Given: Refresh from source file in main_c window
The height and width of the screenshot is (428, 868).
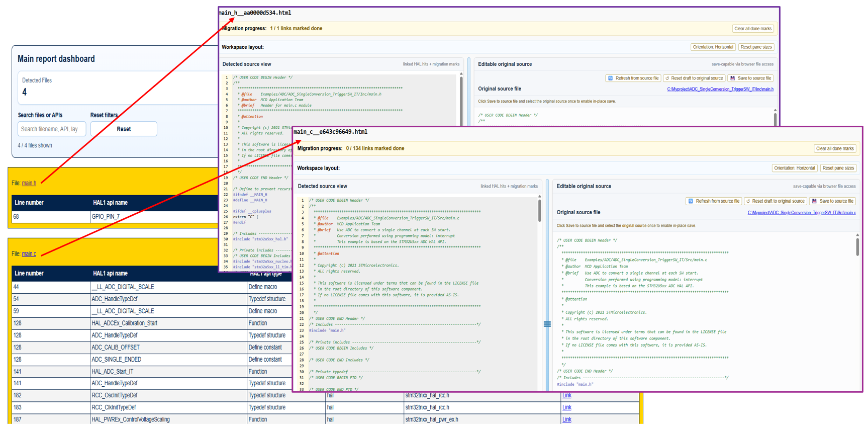Looking at the screenshot, I should 714,201.
